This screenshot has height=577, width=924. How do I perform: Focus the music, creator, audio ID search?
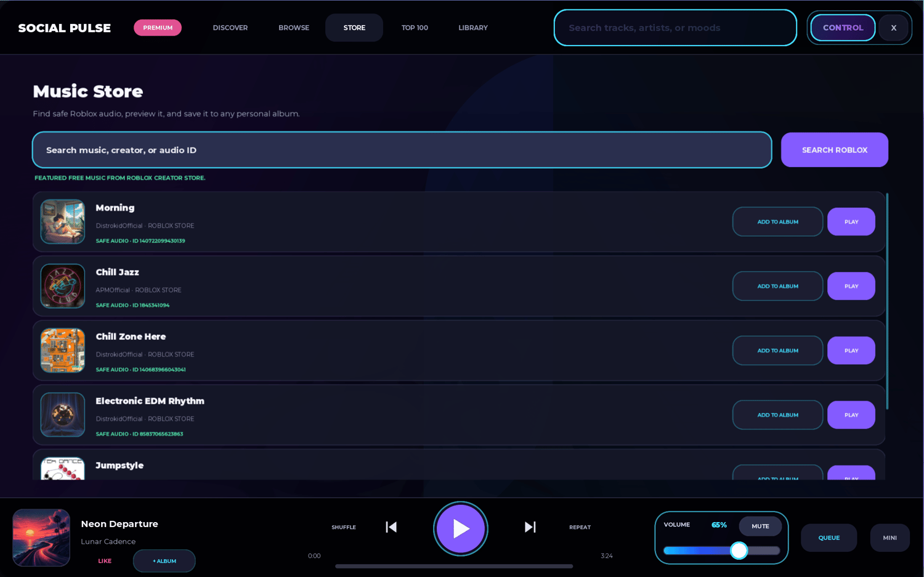[402, 150]
